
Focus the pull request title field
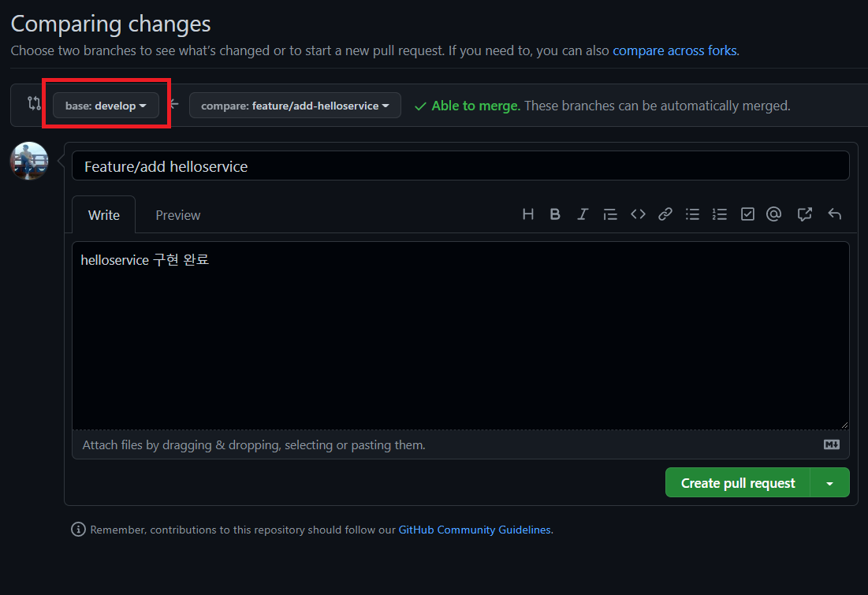click(460, 165)
